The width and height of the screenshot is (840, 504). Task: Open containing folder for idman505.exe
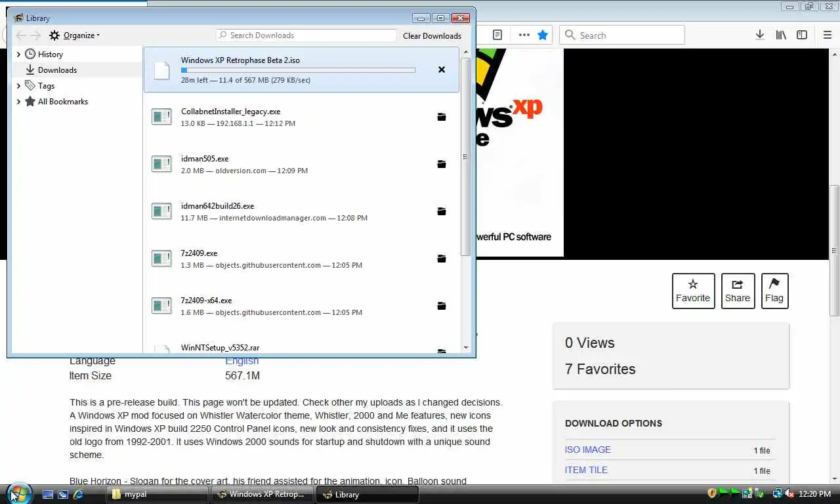pyautogui.click(x=442, y=164)
